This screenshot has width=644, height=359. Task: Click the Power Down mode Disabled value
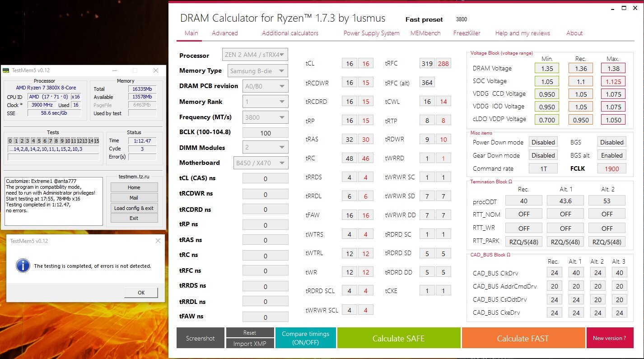click(543, 142)
